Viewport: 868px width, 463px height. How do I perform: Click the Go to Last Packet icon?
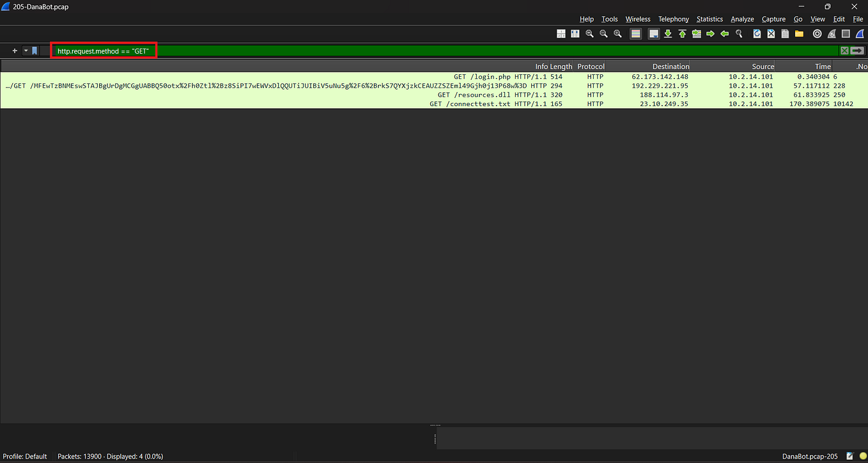pos(667,33)
